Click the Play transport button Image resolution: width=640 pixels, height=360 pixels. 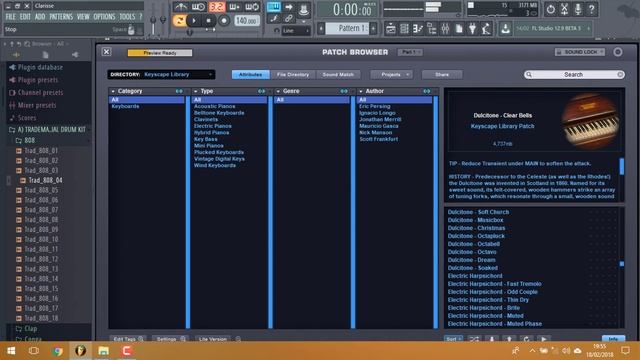point(194,20)
